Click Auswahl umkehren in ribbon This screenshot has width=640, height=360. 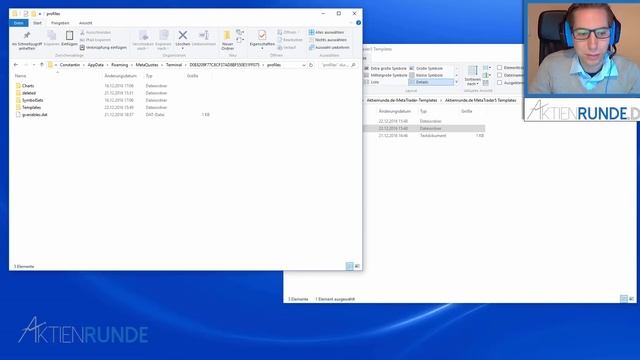(x=329, y=47)
